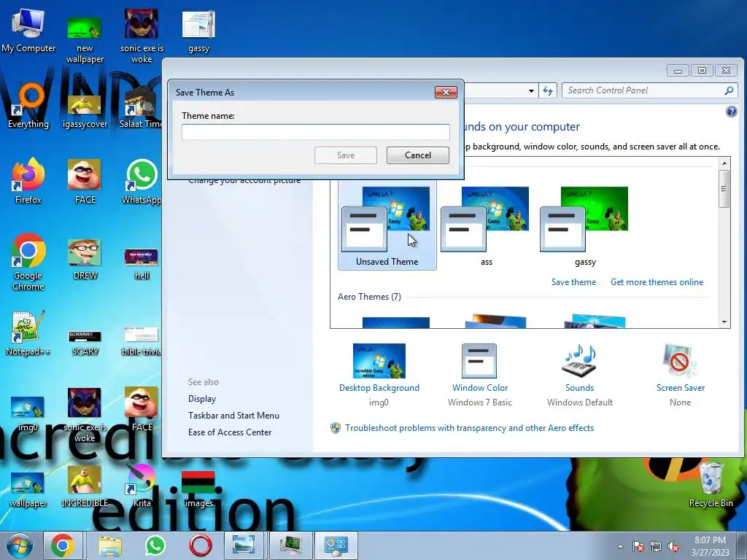
Task: Click the Save theme link
Action: pyautogui.click(x=573, y=282)
